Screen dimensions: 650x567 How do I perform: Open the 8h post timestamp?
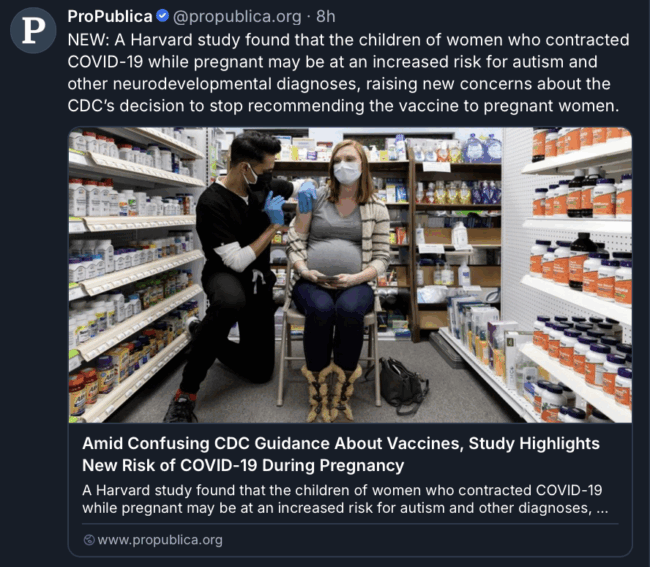click(x=326, y=17)
